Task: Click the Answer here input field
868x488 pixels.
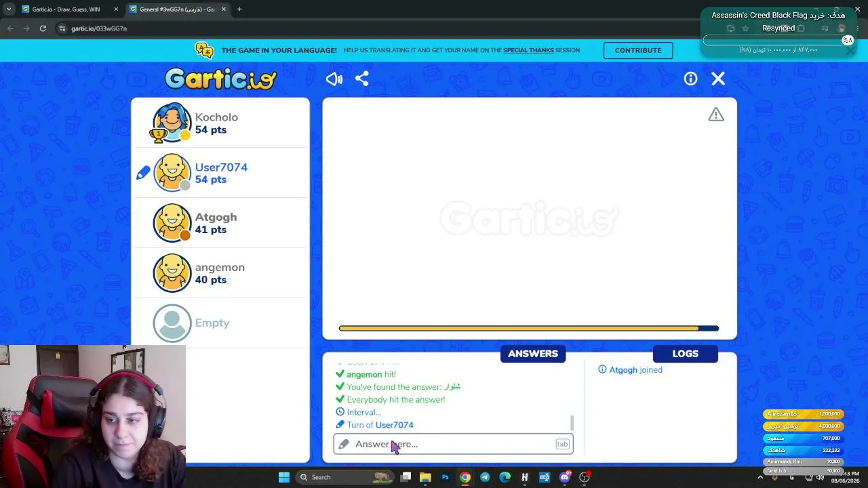Action: coord(453,444)
